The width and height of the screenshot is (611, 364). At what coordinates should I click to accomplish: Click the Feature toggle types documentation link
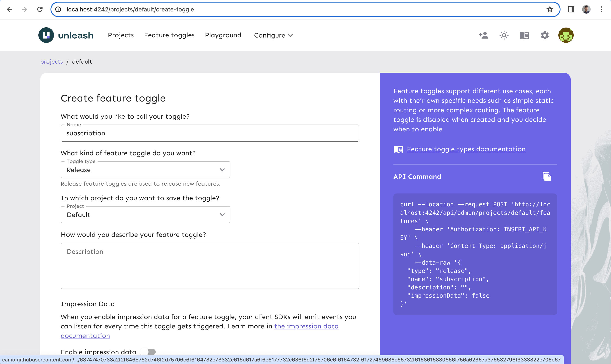pyautogui.click(x=466, y=149)
